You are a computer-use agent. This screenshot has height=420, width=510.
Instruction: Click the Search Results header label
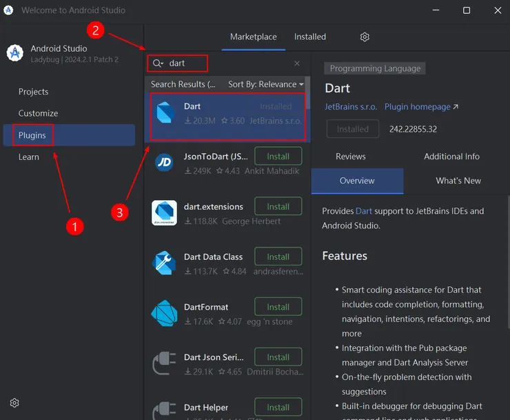[183, 84]
